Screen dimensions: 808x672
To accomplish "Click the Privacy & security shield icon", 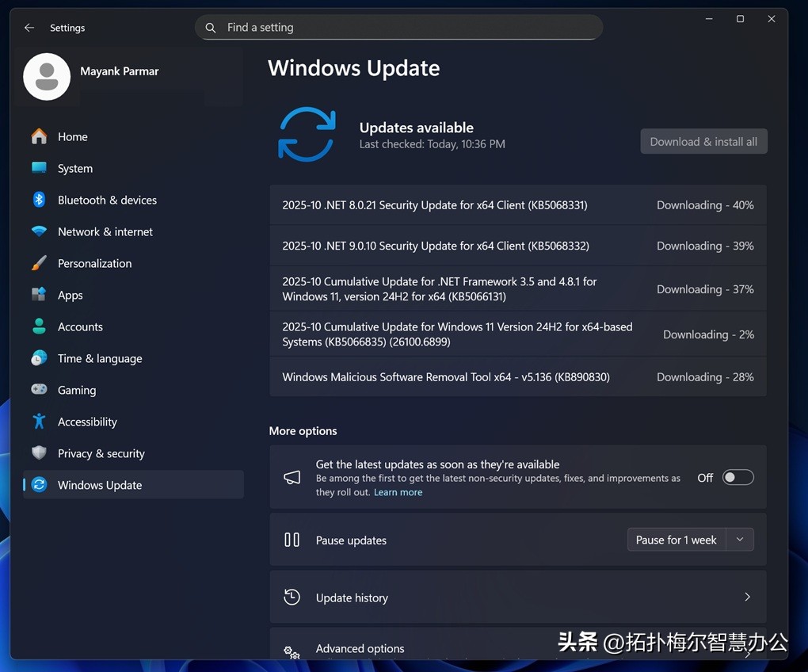I will pos(39,453).
